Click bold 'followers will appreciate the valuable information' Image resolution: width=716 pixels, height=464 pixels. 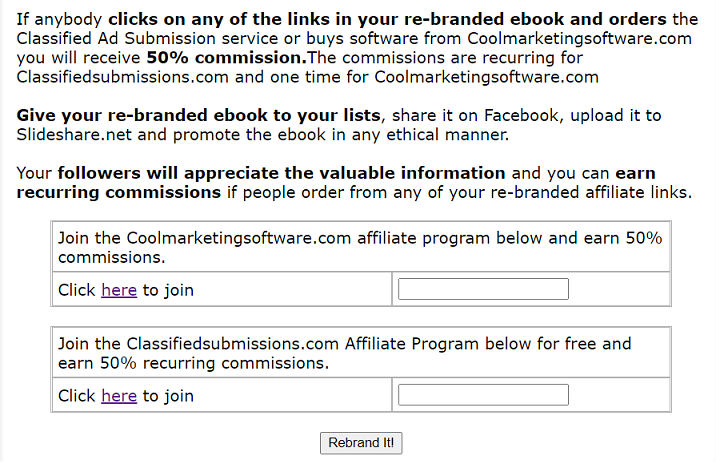pos(281,173)
